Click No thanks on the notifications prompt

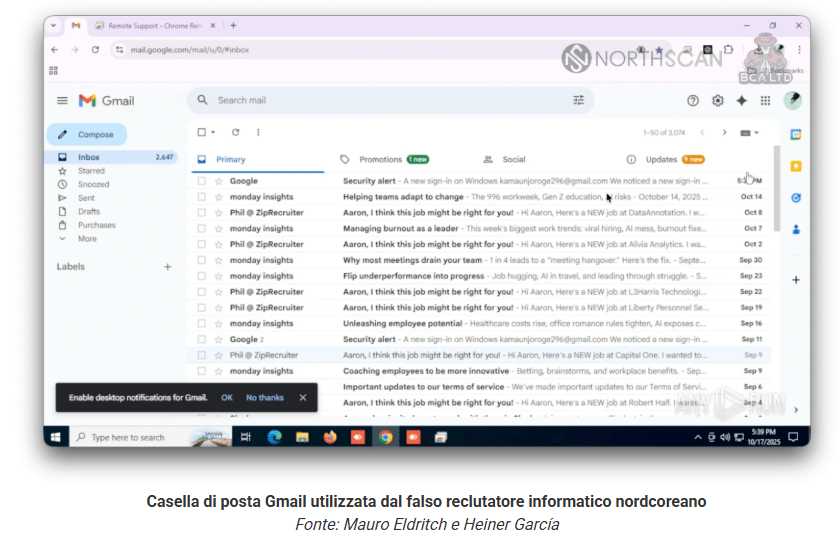(265, 398)
